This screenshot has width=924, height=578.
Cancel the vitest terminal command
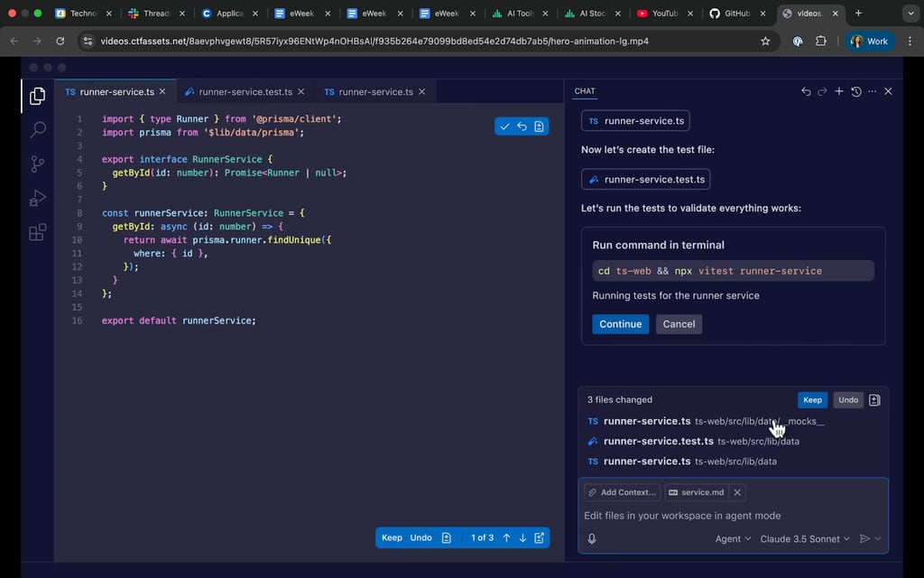tap(679, 323)
